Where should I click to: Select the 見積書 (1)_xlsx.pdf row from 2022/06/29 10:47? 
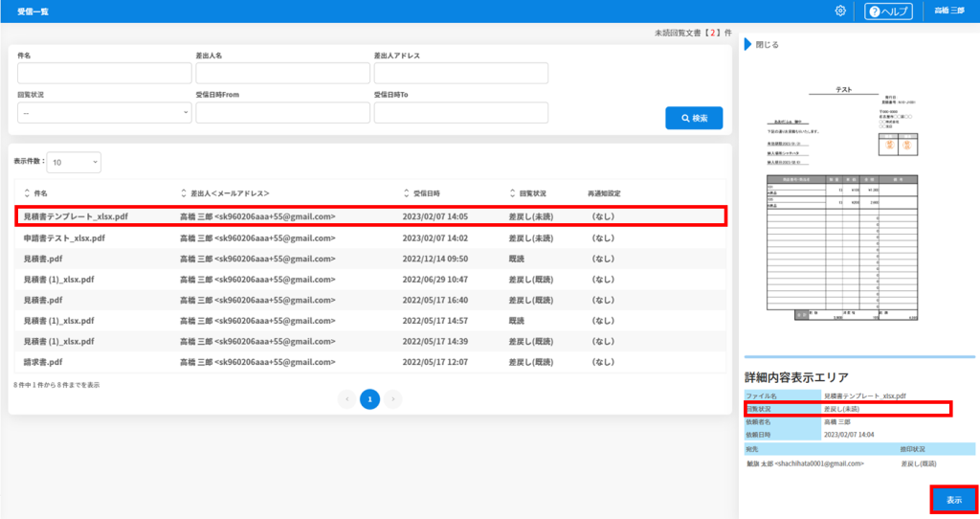pos(370,280)
